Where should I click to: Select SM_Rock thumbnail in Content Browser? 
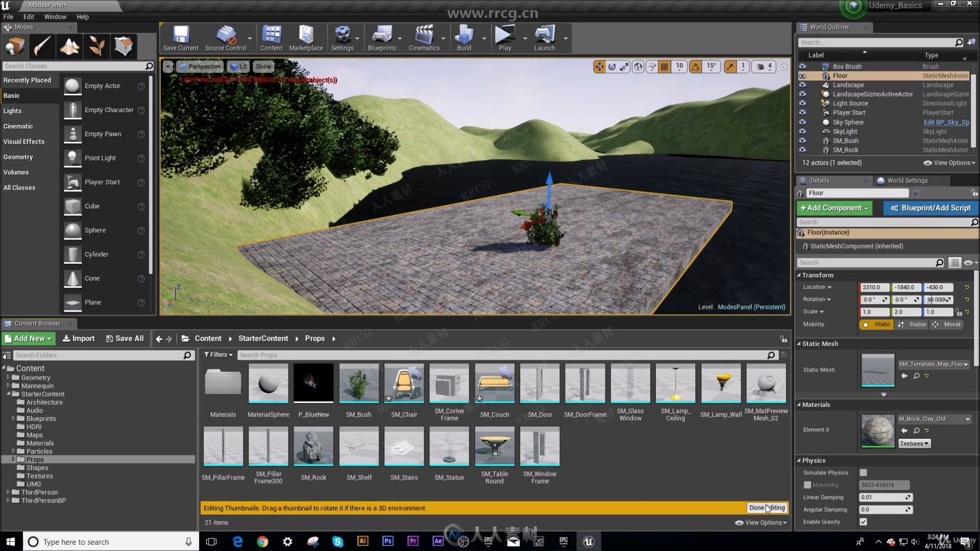click(x=313, y=447)
